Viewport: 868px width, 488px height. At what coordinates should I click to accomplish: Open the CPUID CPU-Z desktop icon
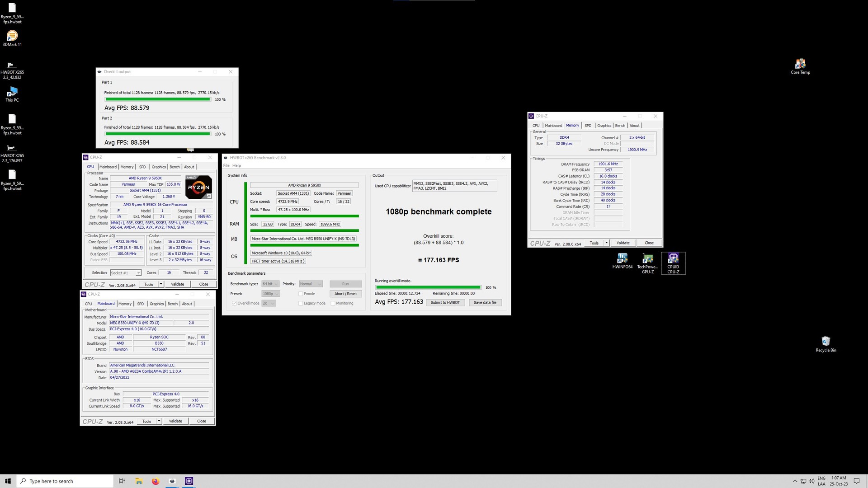[x=673, y=263]
